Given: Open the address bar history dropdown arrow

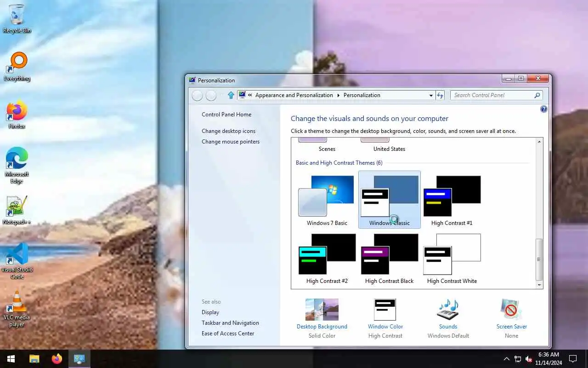Looking at the screenshot, I should coord(431,95).
